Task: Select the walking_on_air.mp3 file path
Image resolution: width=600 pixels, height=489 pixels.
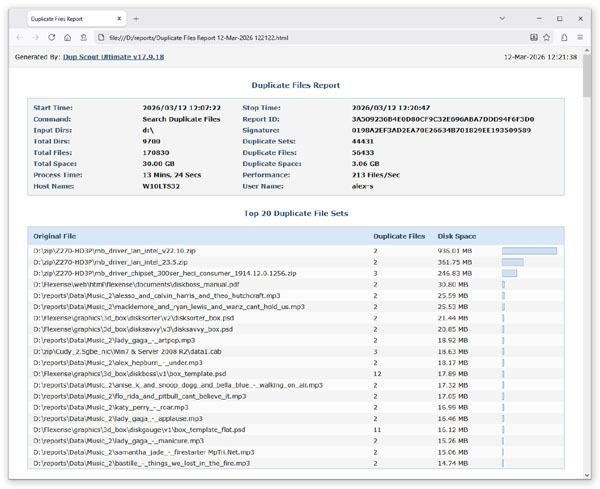Action: (178, 385)
